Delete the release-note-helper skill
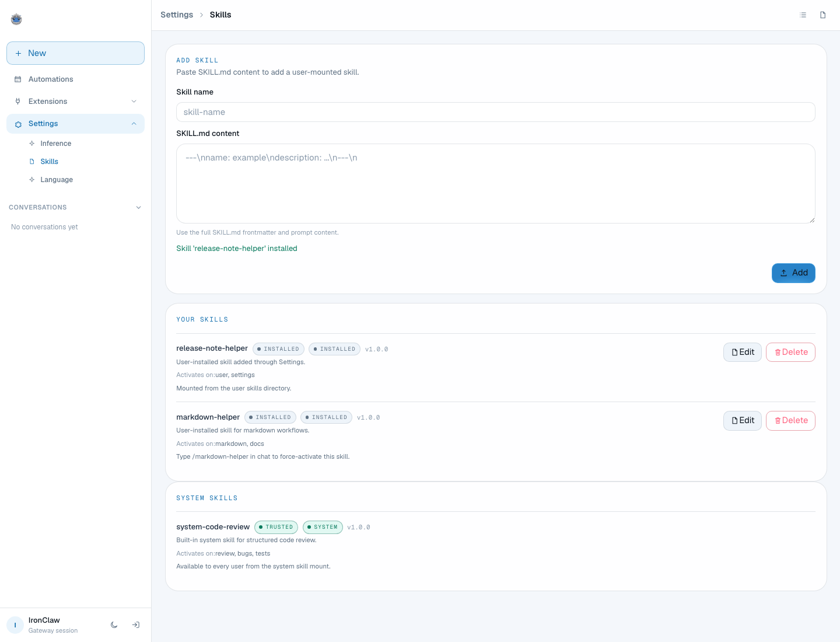This screenshot has width=840, height=642. pyautogui.click(x=790, y=353)
